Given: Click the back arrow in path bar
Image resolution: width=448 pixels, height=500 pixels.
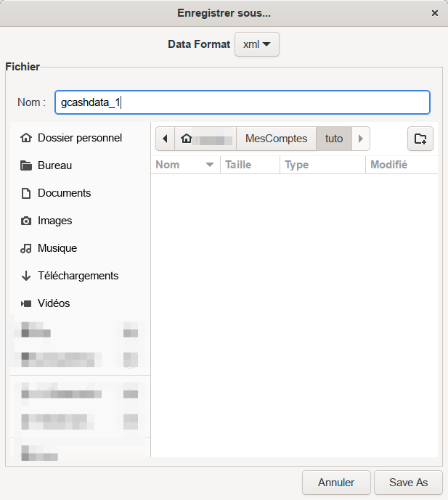Looking at the screenshot, I should 166,139.
